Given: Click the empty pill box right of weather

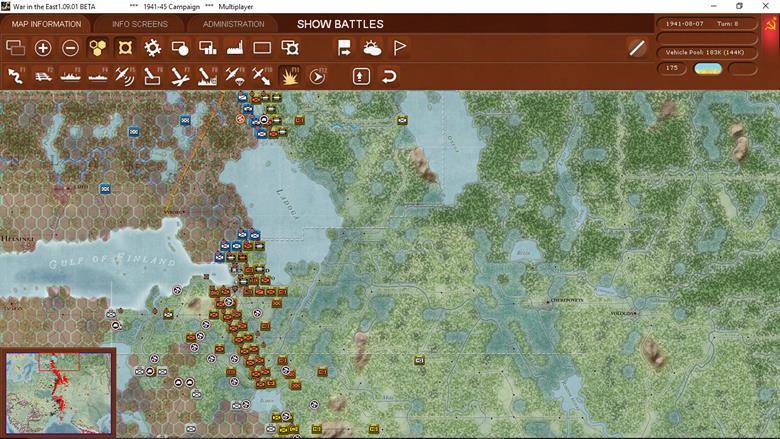Looking at the screenshot, I should tap(742, 69).
